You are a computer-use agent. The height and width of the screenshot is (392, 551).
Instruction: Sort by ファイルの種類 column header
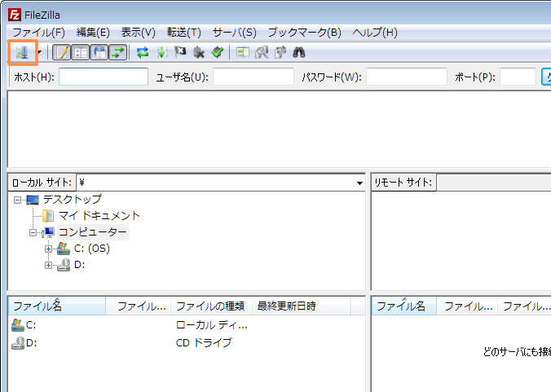coord(209,306)
